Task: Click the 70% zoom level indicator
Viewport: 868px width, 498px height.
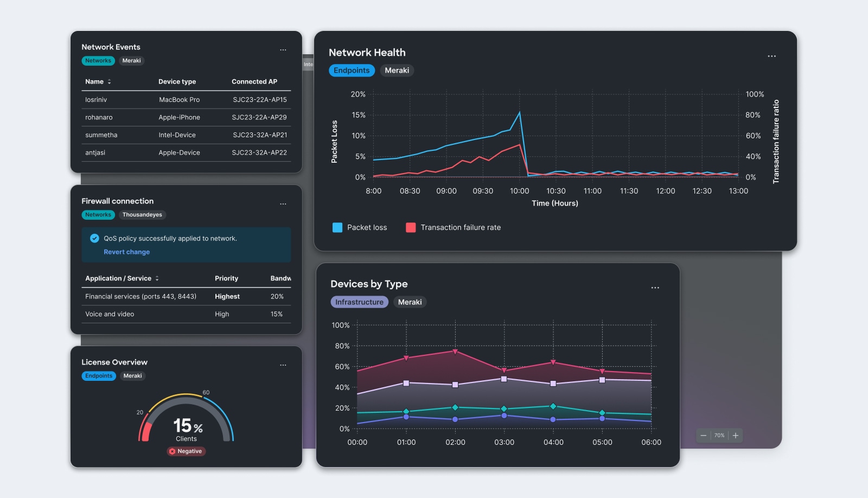Action: coord(719,436)
